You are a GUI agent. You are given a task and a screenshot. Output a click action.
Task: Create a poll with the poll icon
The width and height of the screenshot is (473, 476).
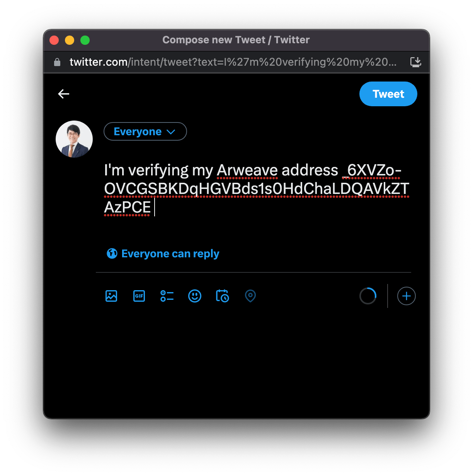pyautogui.click(x=167, y=296)
